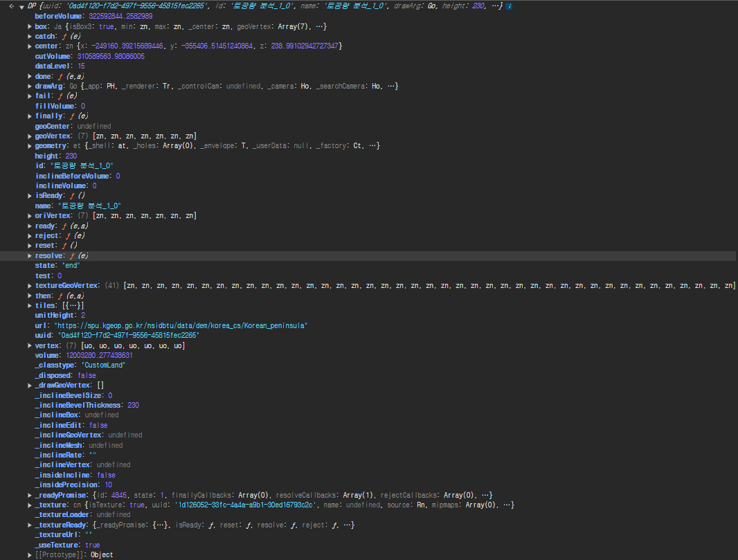738x560 pixels.
Task: Click the _textureLoader undefined value
Action: pyautogui.click(x=114, y=515)
